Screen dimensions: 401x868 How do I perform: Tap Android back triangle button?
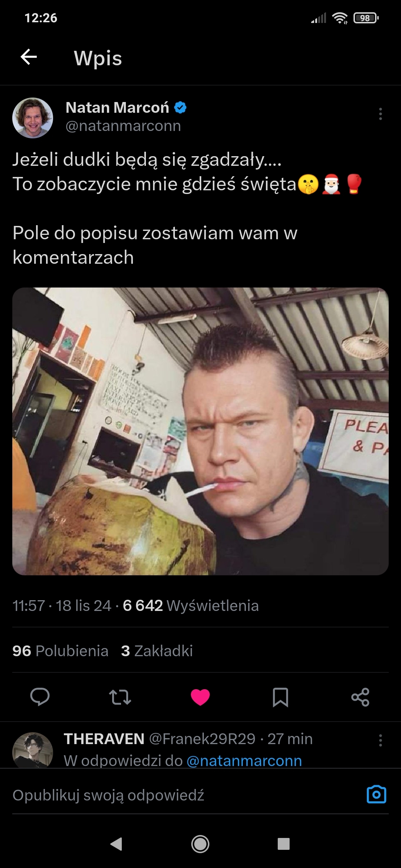tap(117, 844)
